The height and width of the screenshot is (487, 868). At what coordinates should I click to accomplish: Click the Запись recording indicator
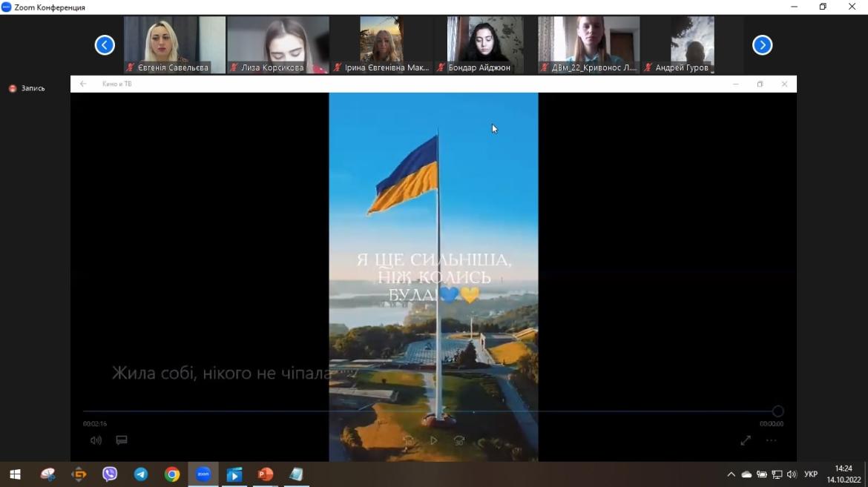point(27,88)
